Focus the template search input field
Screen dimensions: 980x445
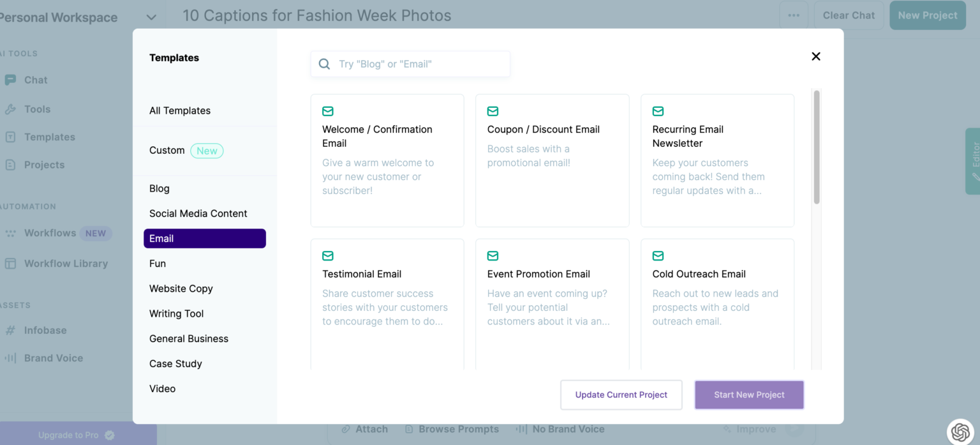tap(421, 64)
